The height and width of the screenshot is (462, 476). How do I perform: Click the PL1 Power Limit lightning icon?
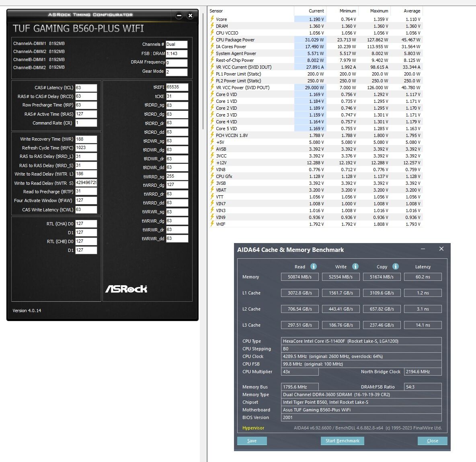tap(212, 74)
